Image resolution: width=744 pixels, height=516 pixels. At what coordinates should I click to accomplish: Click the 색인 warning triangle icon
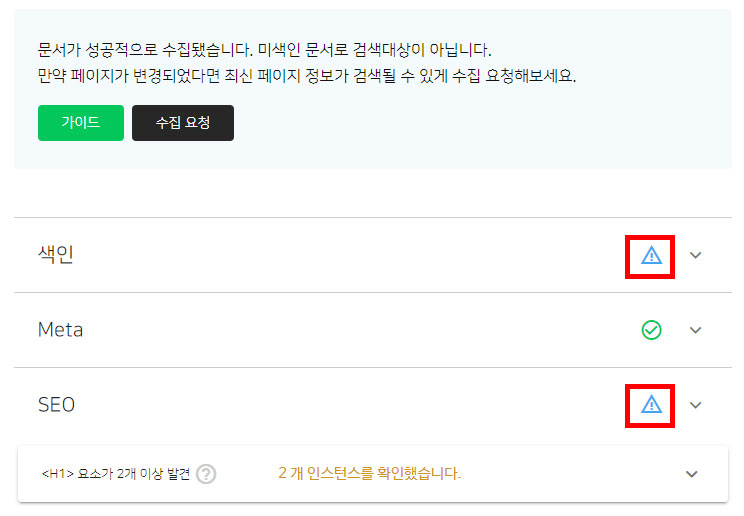coord(651,255)
